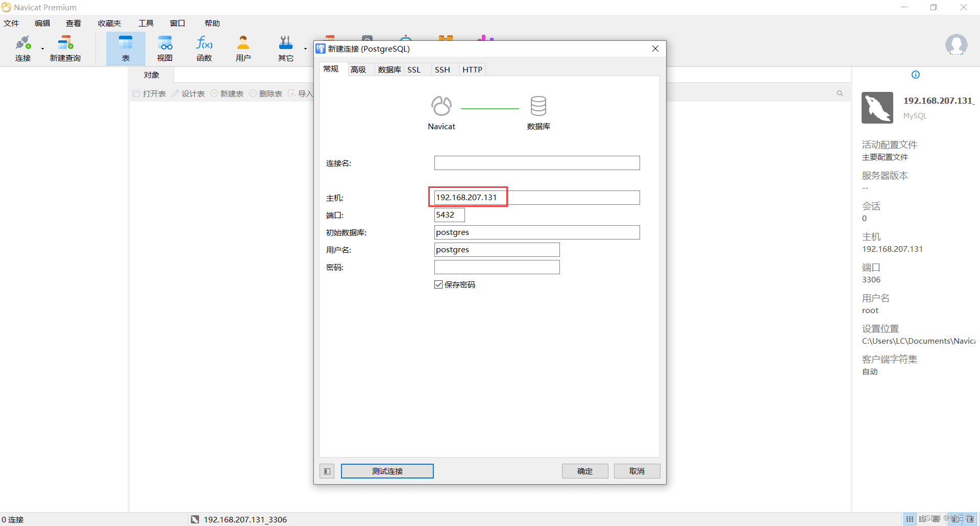The height and width of the screenshot is (526, 980).
Task: Open the 收藏夹 menu
Action: click(x=110, y=23)
